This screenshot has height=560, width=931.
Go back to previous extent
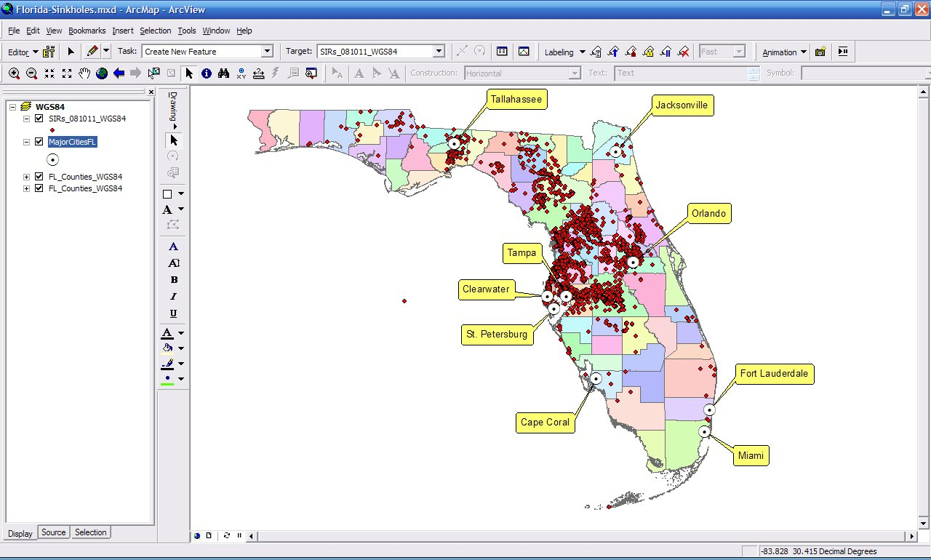click(x=119, y=73)
